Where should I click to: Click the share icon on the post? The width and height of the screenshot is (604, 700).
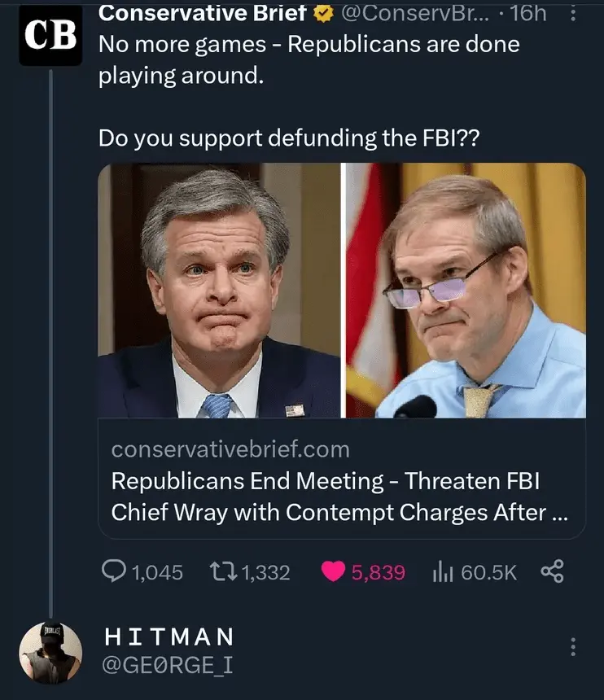(551, 572)
